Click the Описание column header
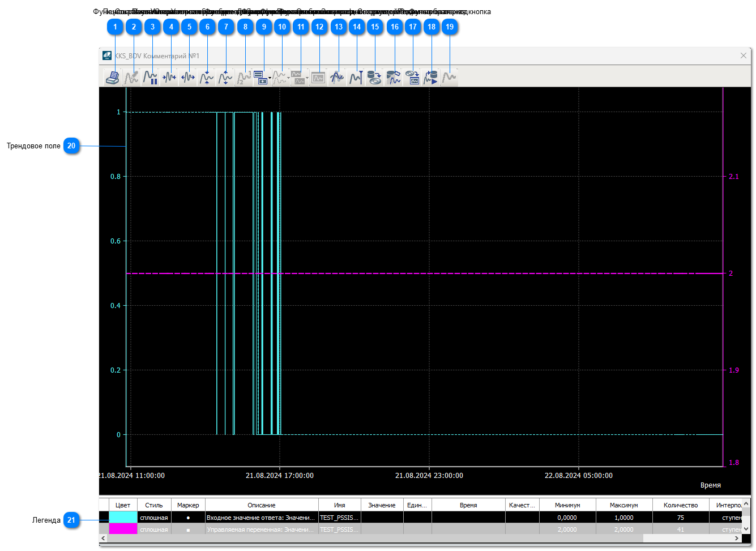This screenshot has width=756, height=551. point(262,505)
